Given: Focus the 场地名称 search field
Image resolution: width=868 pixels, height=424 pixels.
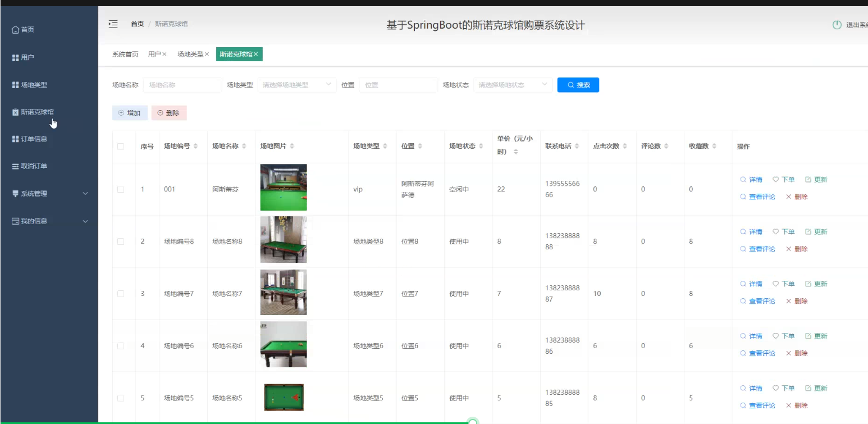Looking at the screenshot, I should pyautogui.click(x=182, y=85).
